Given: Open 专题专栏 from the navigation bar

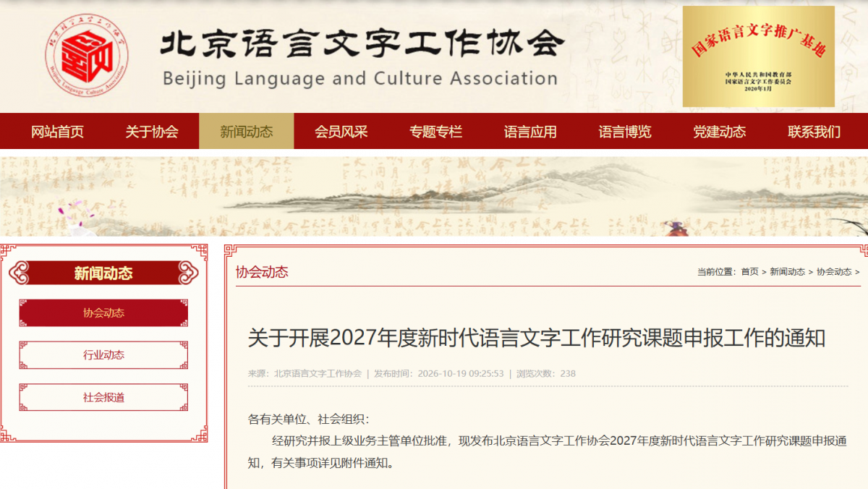Looking at the screenshot, I should point(436,132).
